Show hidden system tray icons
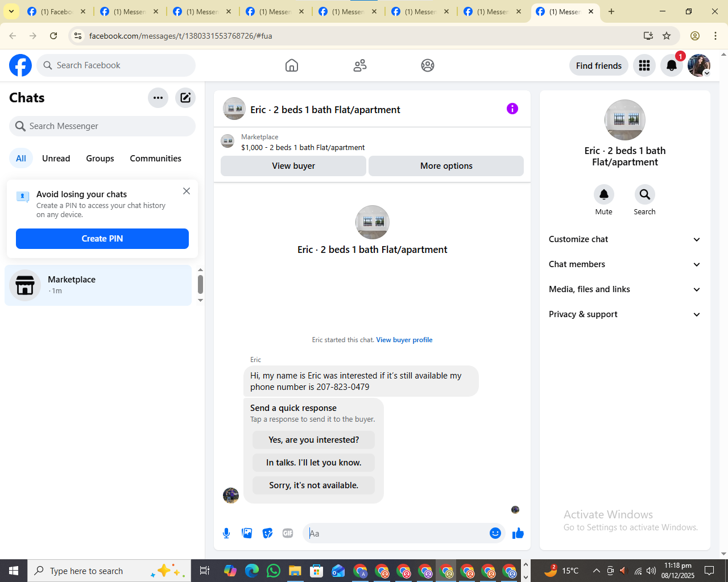 point(596,571)
